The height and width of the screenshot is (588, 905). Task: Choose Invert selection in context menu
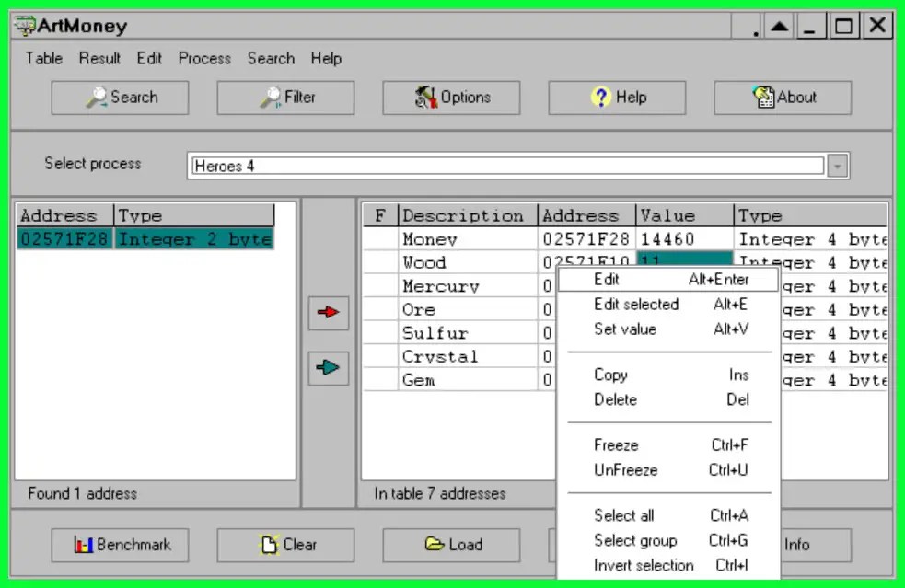[x=668, y=566]
